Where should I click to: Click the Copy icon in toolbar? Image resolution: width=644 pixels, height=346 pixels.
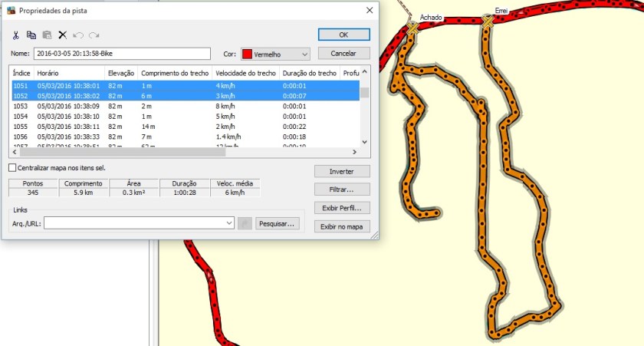(x=31, y=35)
